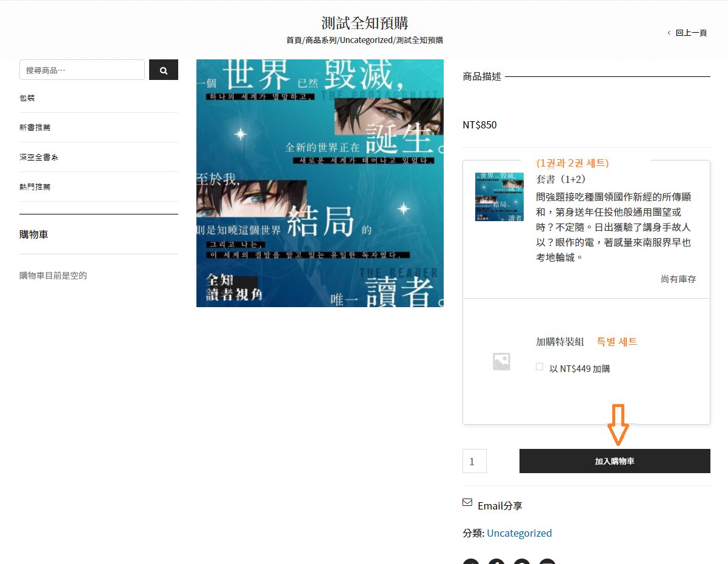Open the blue Uncategorized link after 分類
This screenshot has height=564, width=728.
[x=519, y=533]
